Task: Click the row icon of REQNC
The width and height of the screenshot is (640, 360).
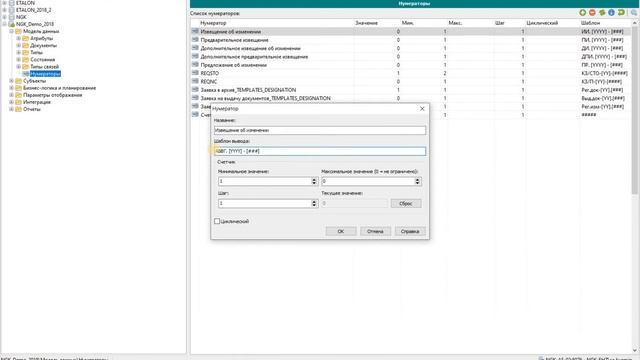Action: pyautogui.click(x=195, y=81)
